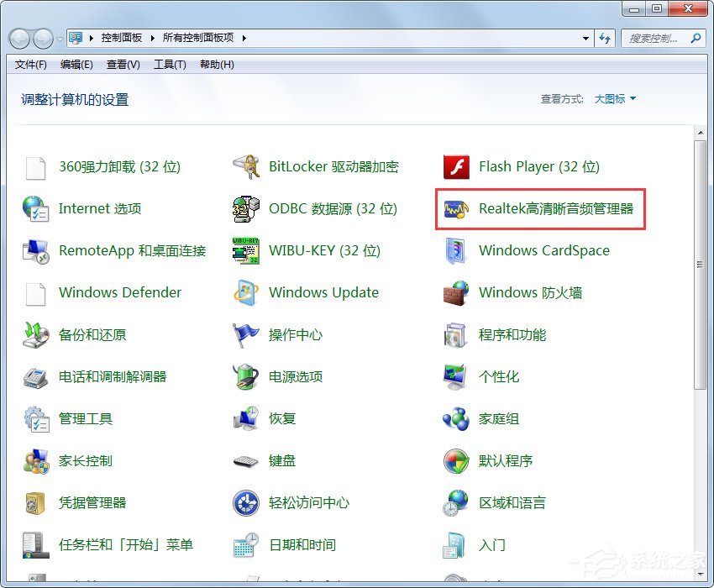Screen dimensions: 714x588
Task: Open the 默认程序 icon
Action: click(x=456, y=461)
